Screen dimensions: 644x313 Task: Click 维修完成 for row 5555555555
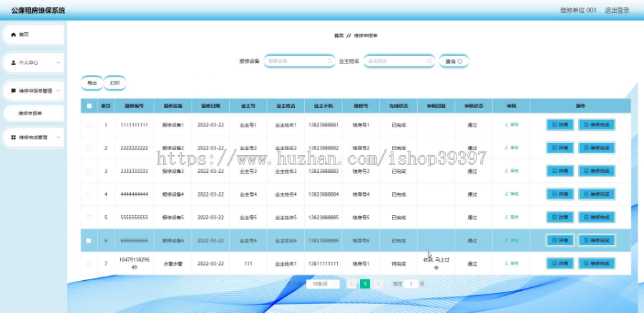597,217
